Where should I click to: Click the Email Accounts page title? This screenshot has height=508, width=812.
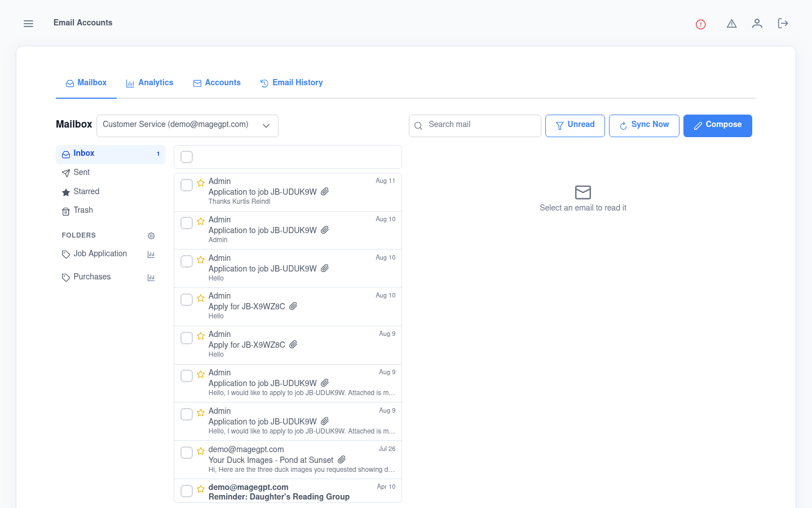pyautogui.click(x=83, y=23)
